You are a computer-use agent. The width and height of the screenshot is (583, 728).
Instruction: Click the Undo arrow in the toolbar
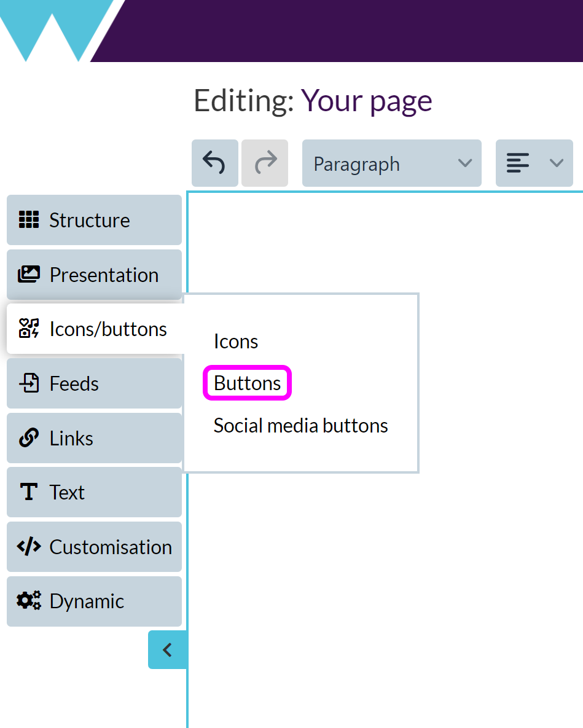point(214,163)
